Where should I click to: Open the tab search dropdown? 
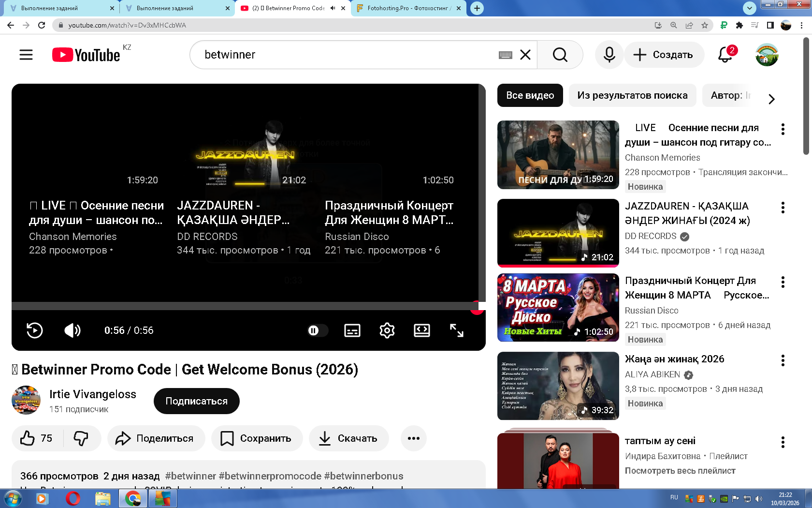tap(749, 8)
